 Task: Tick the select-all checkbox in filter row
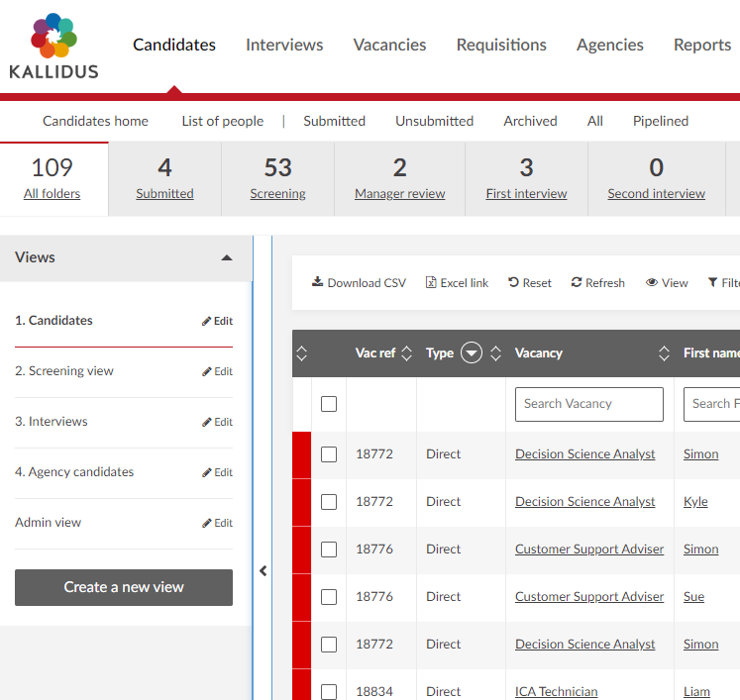pos(329,404)
